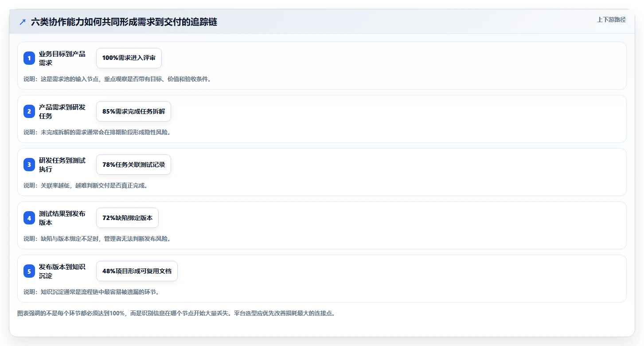Select step badge number 4
The height and width of the screenshot is (346, 644).
point(29,218)
